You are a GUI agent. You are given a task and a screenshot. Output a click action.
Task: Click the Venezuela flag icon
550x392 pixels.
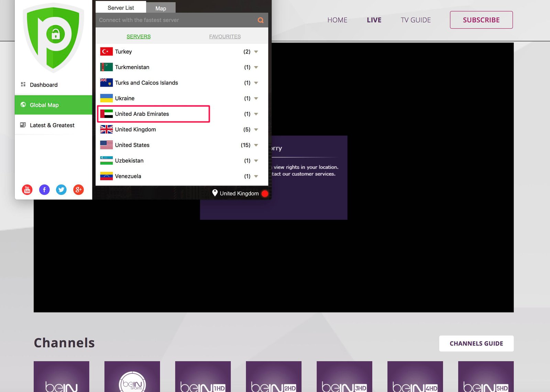point(107,176)
